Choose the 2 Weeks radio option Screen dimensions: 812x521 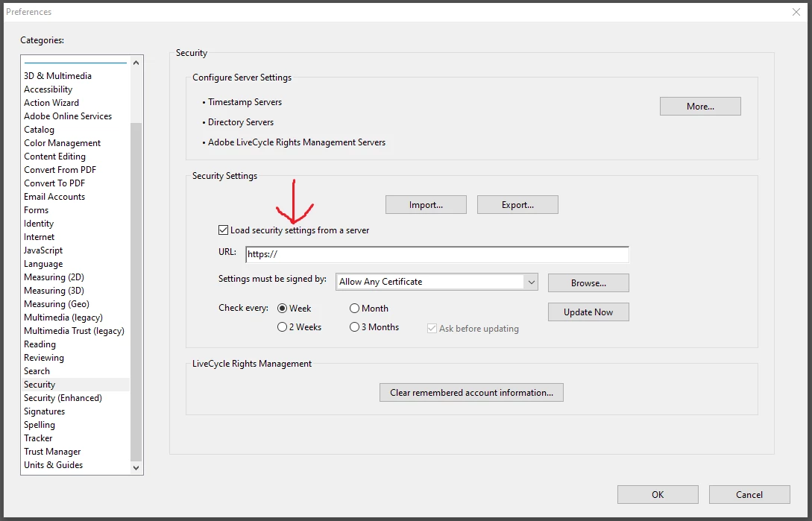pos(283,326)
